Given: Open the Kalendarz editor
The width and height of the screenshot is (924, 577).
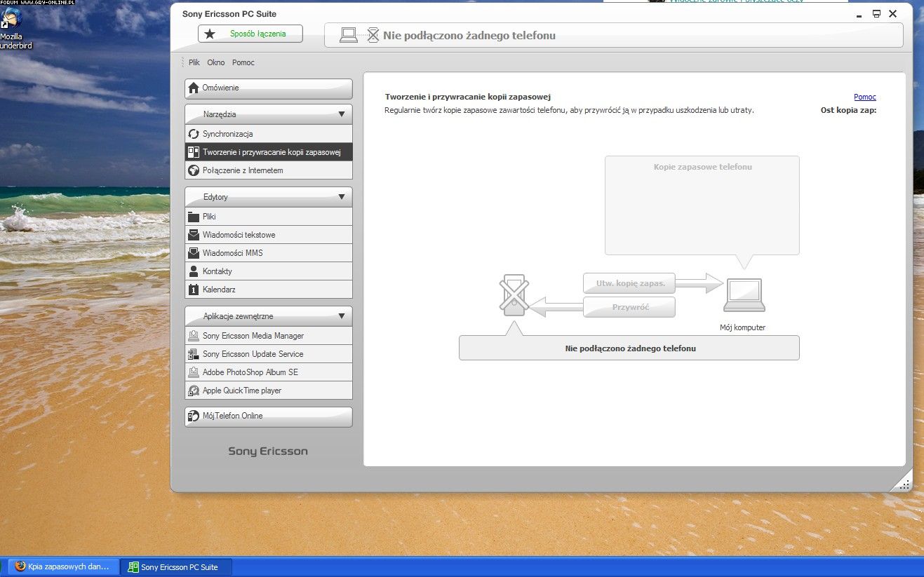Looking at the screenshot, I should (x=269, y=290).
